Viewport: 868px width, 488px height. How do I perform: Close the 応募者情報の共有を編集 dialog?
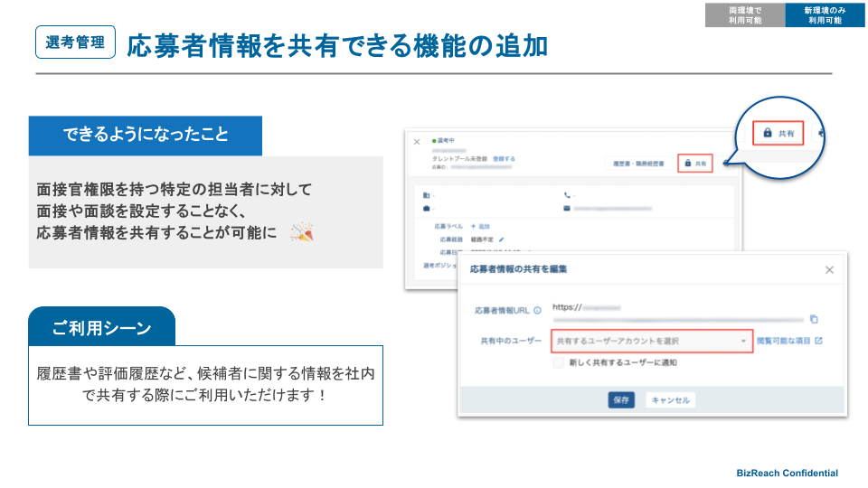829,270
